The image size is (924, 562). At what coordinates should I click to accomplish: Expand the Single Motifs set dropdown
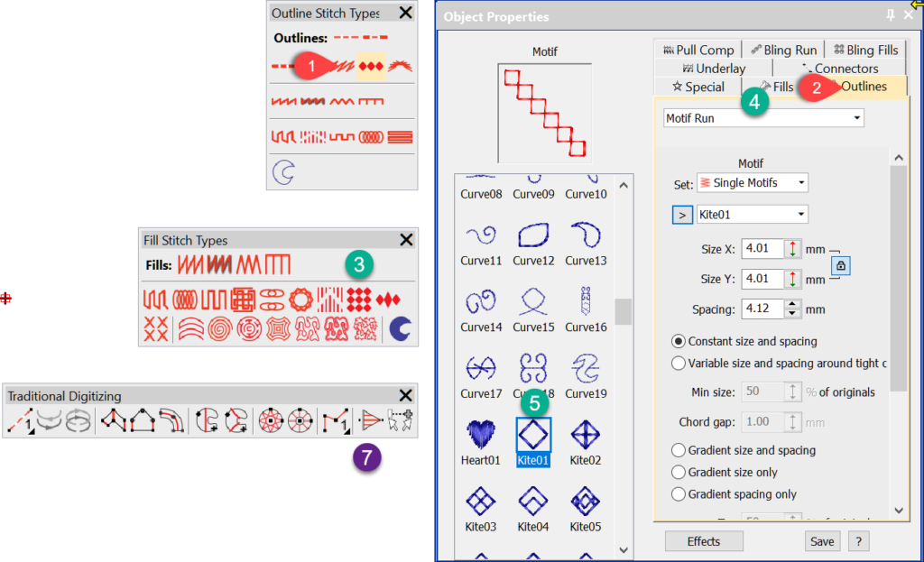pos(752,183)
